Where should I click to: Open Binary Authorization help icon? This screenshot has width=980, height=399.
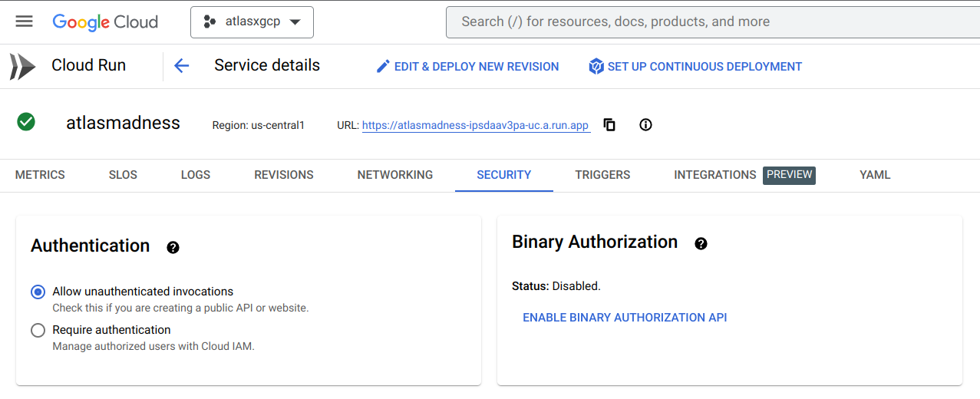tap(701, 243)
